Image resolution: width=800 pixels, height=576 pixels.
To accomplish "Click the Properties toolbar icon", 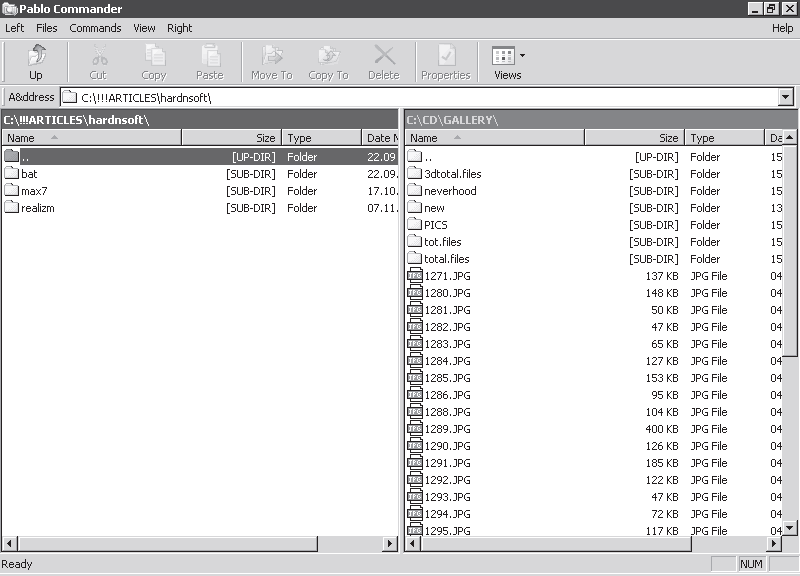I will [x=446, y=56].
